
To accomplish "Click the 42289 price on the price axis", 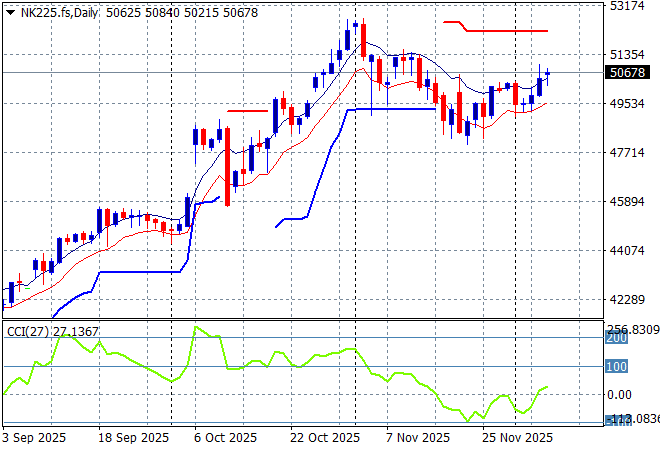I will [626, 300].
